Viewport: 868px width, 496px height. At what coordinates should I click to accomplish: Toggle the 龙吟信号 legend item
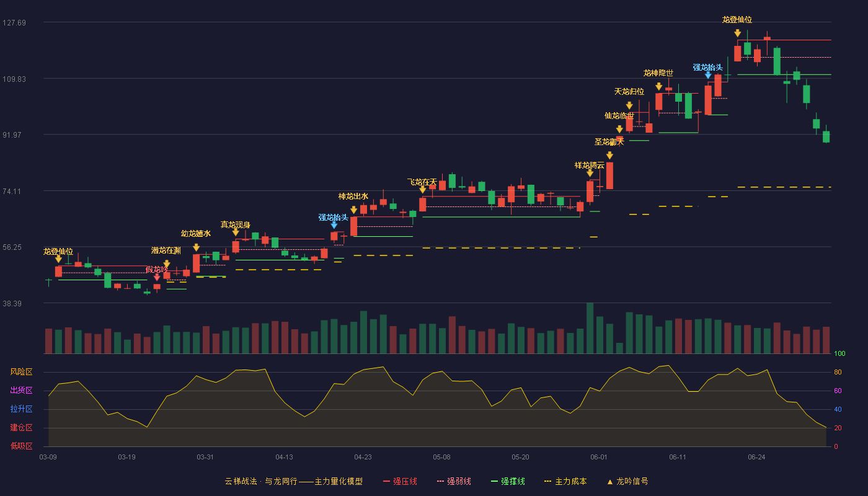coord(627,481)
